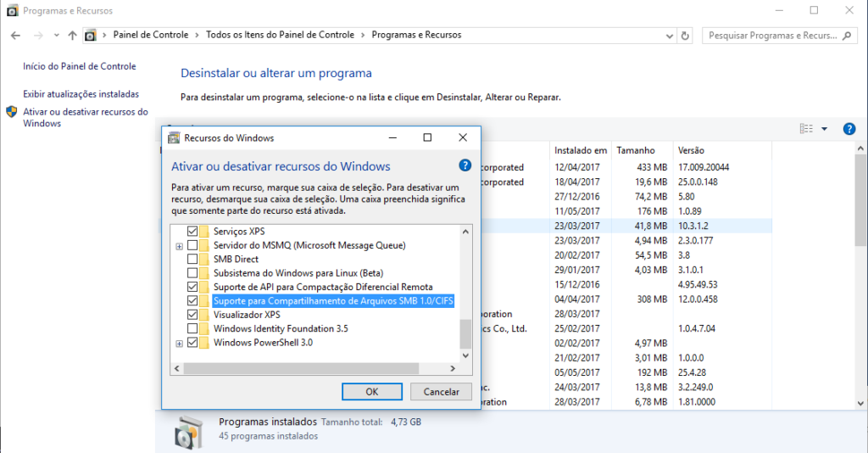Click the features list horizontal scrollbar thumb
868x453 pixels.
(301, 368)
